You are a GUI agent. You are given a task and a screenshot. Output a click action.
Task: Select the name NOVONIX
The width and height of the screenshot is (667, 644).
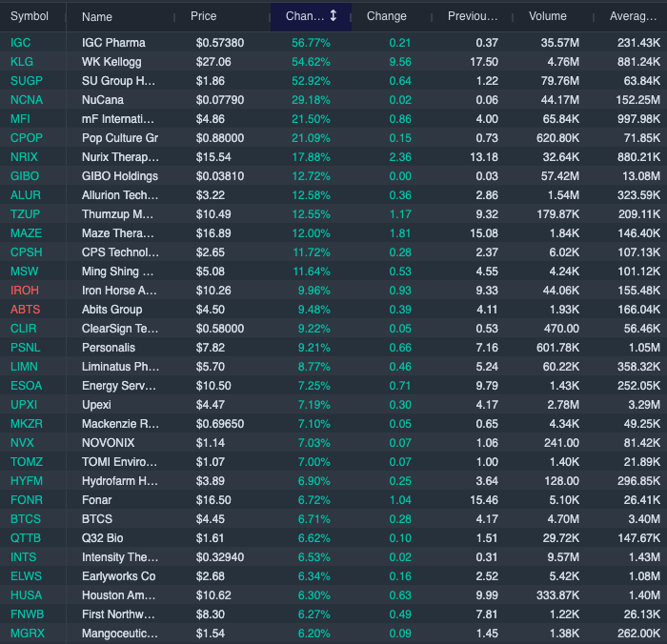[x=108, y=443]
